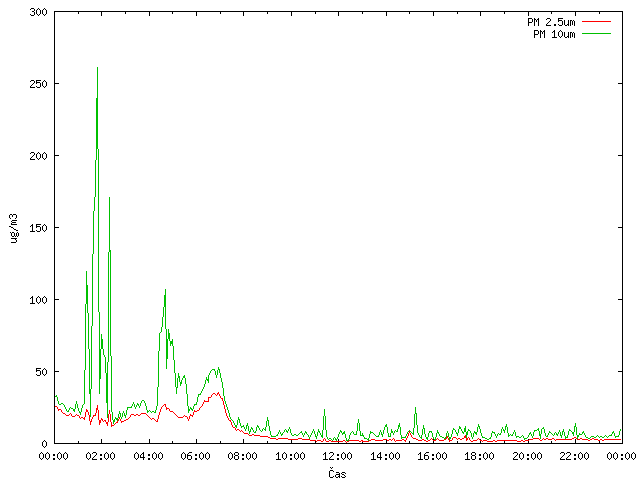Click the red legend line sample
This screenshot has width=640, height=480.
pyautogui.click(x=596, y=22)
